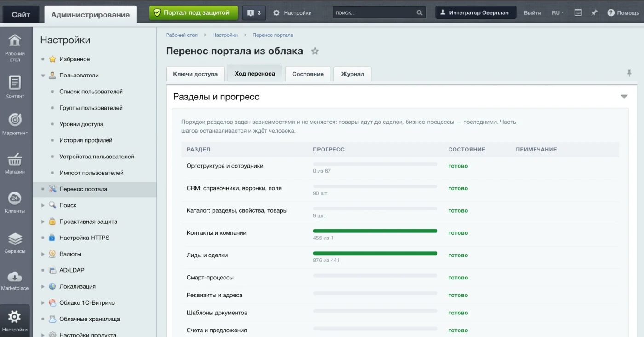Open the Клиенты sidebar section

pyautogui.click(x=15, y=203)
